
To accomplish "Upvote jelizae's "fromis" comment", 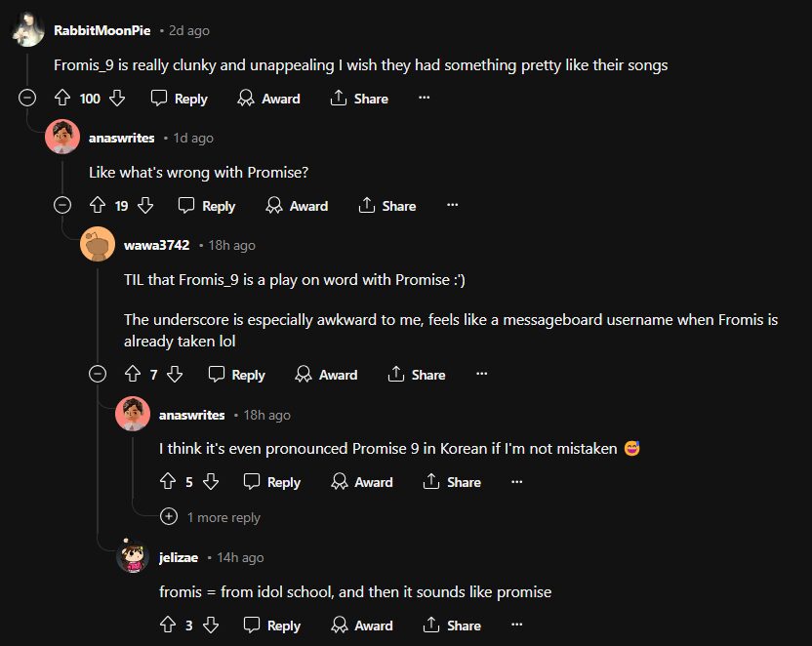I will tap(167, 626).
